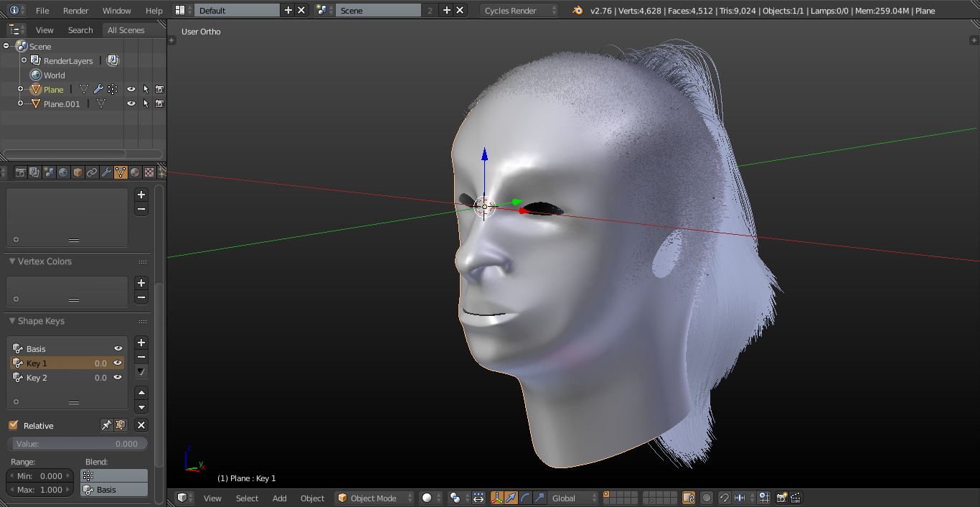980x507 pixels.
Task: Open shape key specials dropdown arrow
Action: (141, 372)
